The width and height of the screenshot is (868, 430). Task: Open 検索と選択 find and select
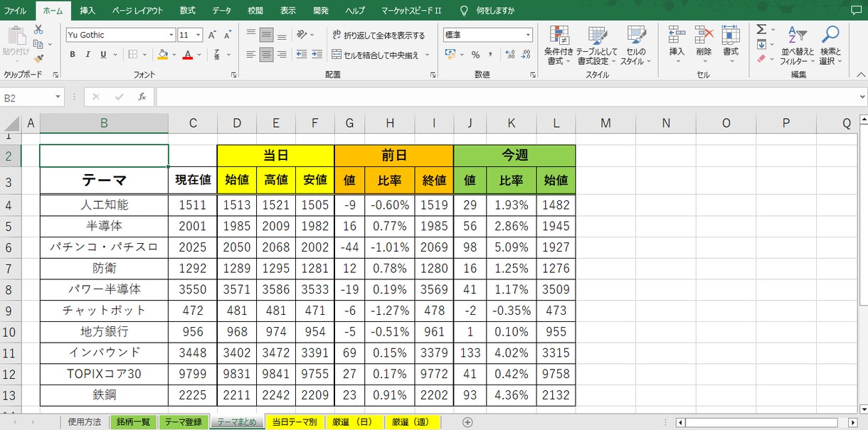pyautogui.click(x=830, y=45)
